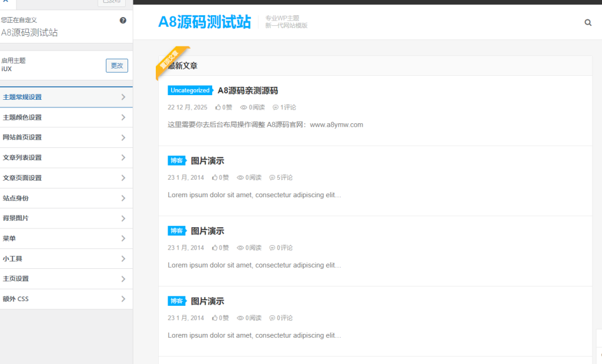This screenshot has height=364, width=602.
Task: Open the 菜单 settings panel
Action: [66, 238]
